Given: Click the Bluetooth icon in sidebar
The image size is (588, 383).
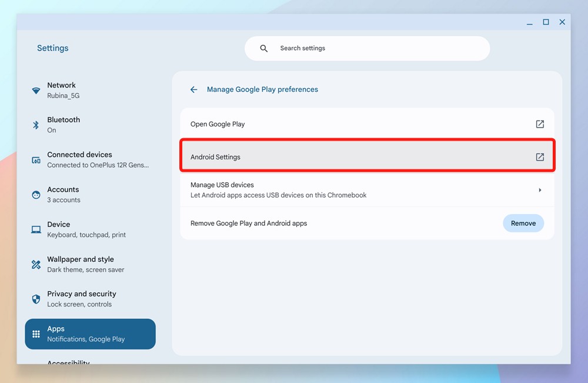Looking at the screenshot, I should 36,125.
